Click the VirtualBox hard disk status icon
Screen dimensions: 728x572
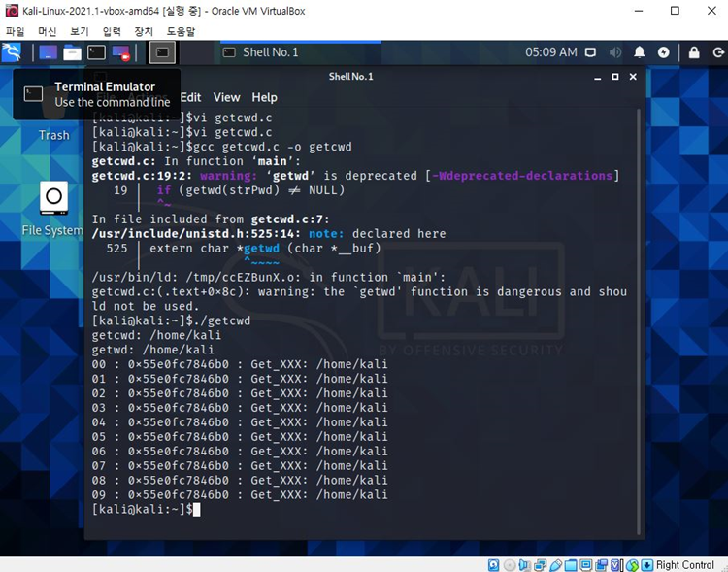click(493, 565)
